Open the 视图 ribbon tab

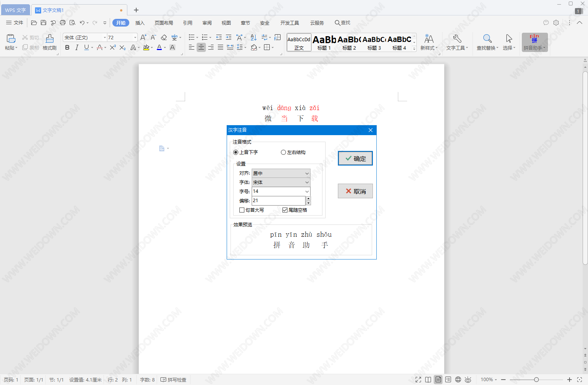point(226,23)
